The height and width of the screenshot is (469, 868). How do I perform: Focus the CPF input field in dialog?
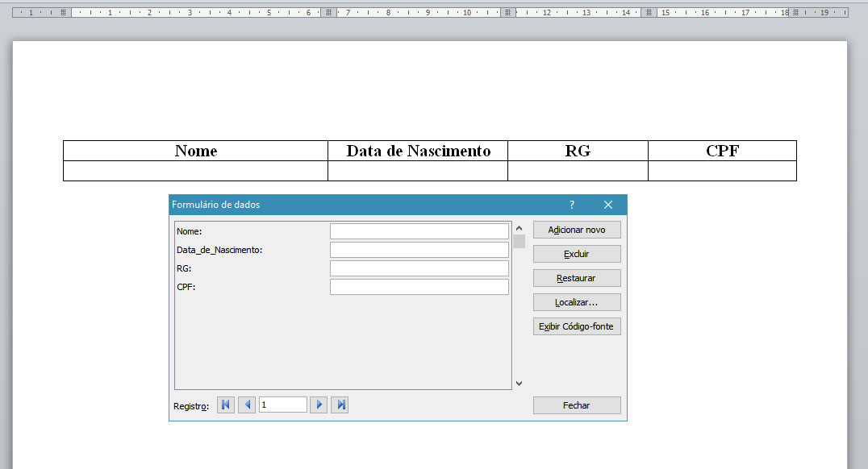419,287
